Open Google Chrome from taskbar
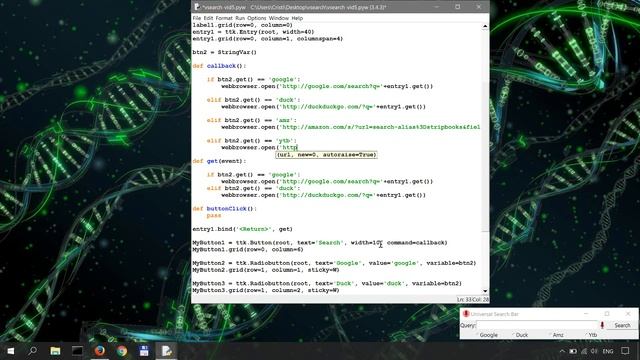 [x=122, y=351]
